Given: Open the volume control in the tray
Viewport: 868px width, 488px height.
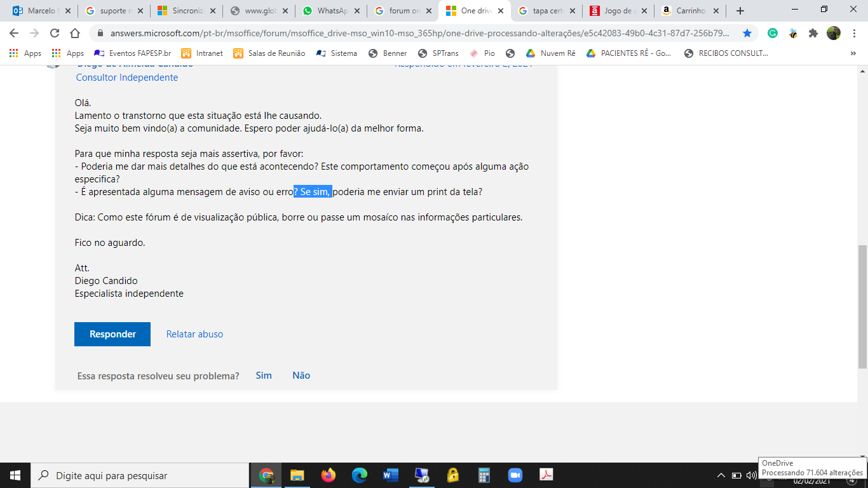Looking at the screenshot, I should [752, 475].
